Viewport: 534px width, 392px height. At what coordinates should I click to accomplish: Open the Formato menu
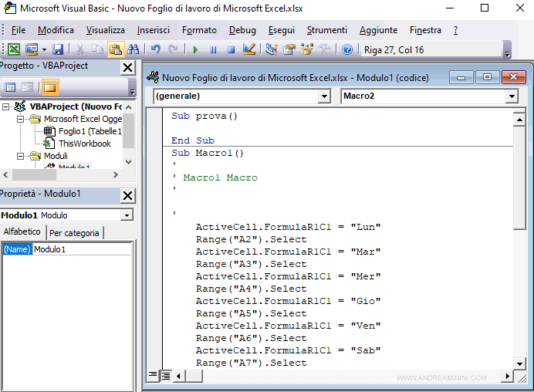pyautogui.click(x=199, y=30)
